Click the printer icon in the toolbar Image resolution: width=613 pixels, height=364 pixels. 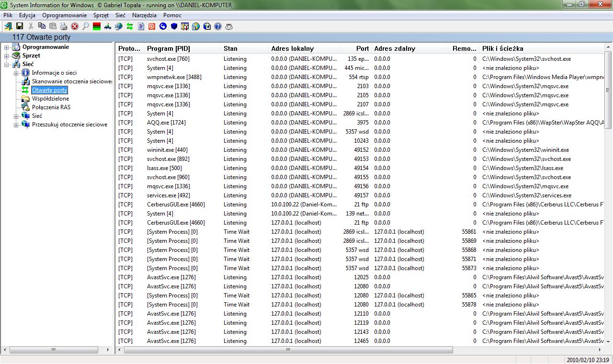tap(64, 26)
